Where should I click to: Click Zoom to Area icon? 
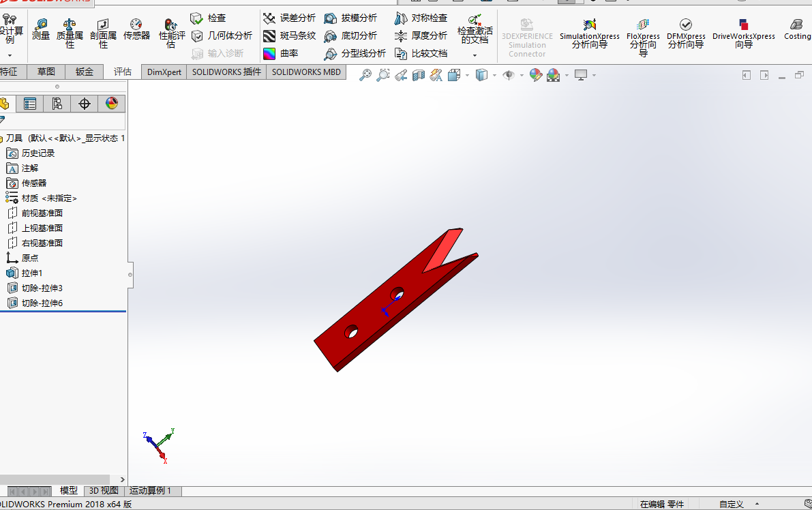382,76
